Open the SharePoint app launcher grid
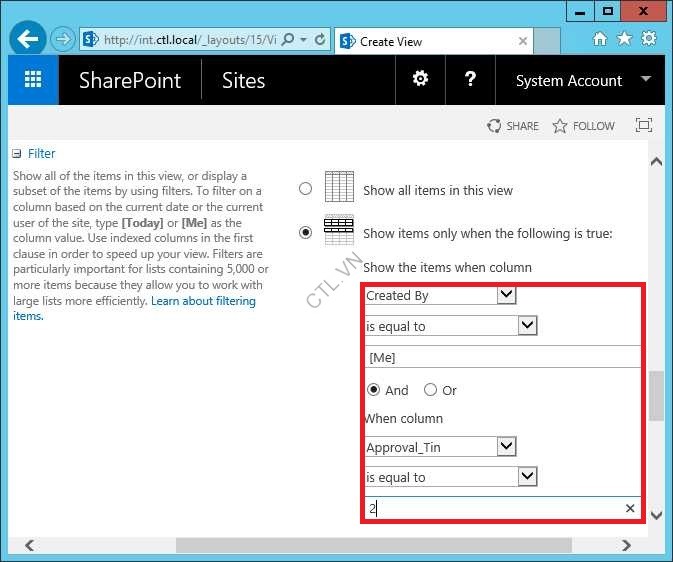The image size is (673, 562). (x=33, y=81)
